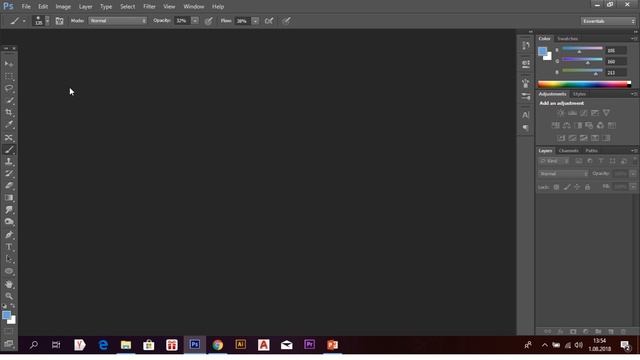Toggle Quick Mask mode
This screenshot has width=640, height=360.
coord(9,332)
